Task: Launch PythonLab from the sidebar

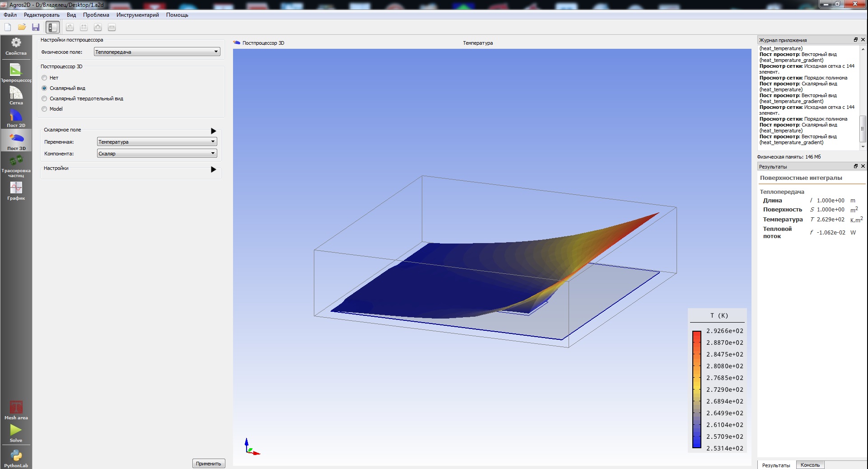Action: (16, 458)
